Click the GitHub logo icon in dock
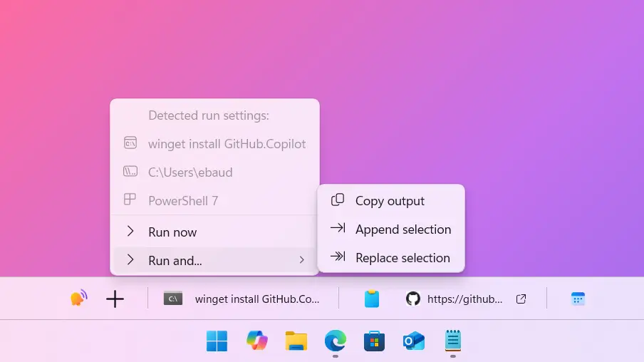644x362 pixels. [x=412, y=299]
